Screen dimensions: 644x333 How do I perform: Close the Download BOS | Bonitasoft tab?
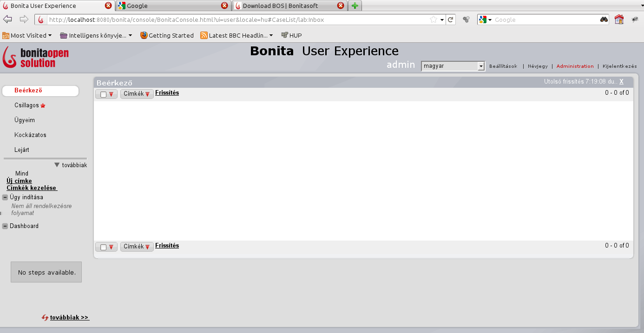(x=341, y=6)
